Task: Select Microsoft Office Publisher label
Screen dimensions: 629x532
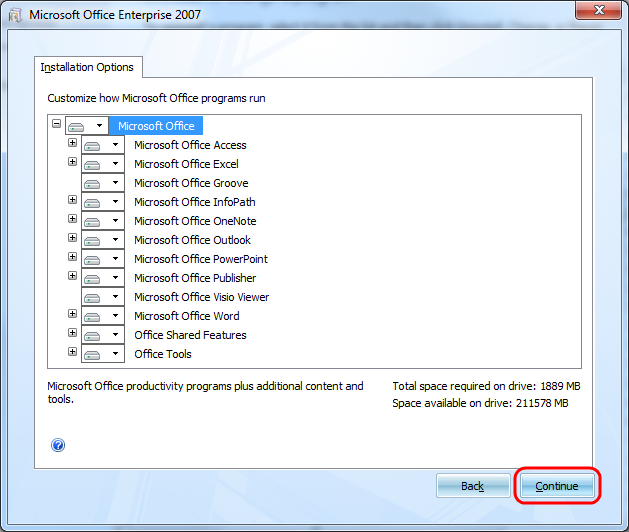Action: 195,278
